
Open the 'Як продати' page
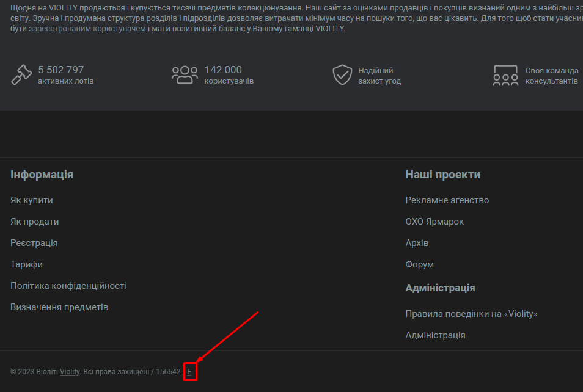click(x=35, y=222)
